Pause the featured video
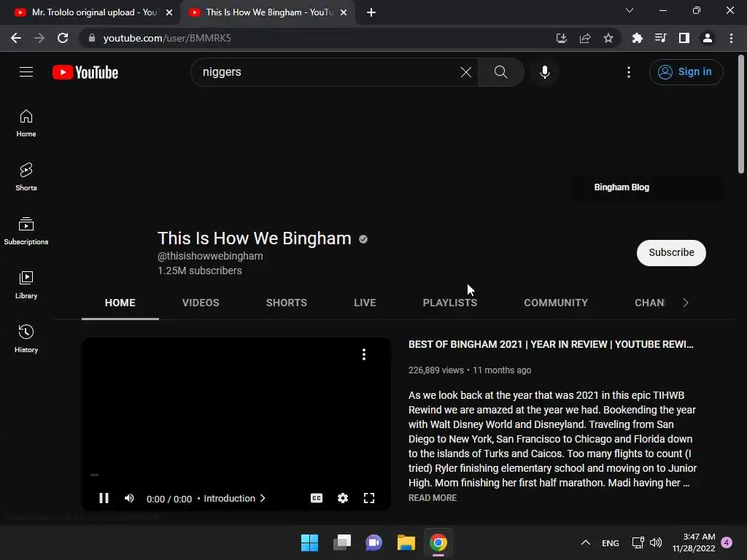Screen dimensions: 747x560 (x=104, y=498)
